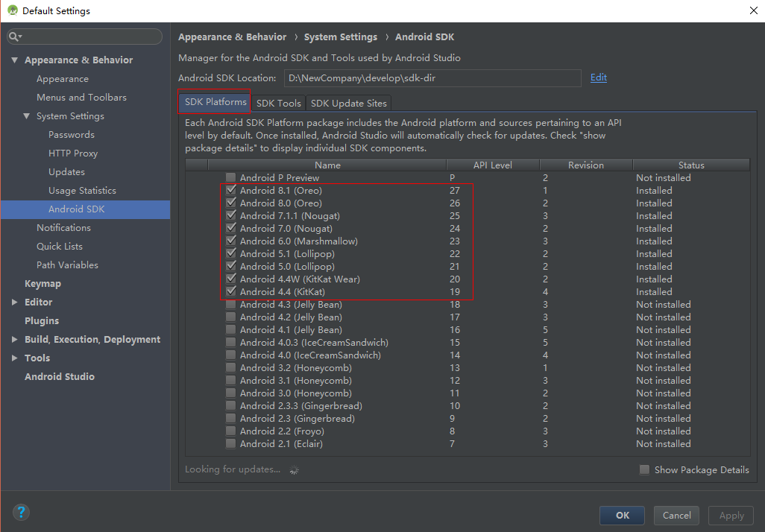Click API level 27 cell
765x532 pixels.
point(455,190)
